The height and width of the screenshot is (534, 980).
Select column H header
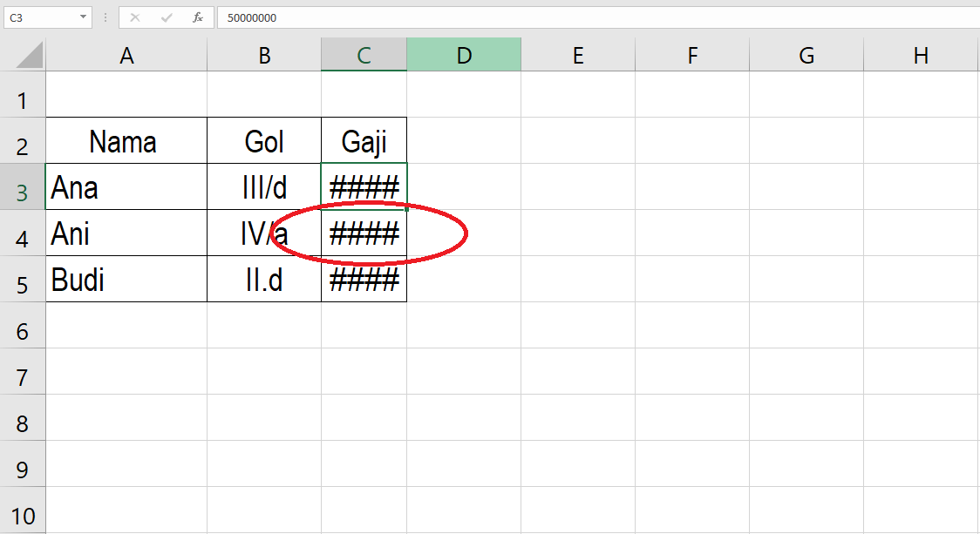tap(921, 56)
